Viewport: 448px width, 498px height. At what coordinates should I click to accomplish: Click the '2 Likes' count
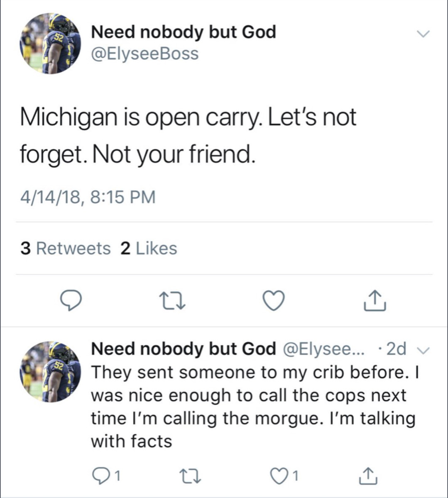(x=149, y=248)
